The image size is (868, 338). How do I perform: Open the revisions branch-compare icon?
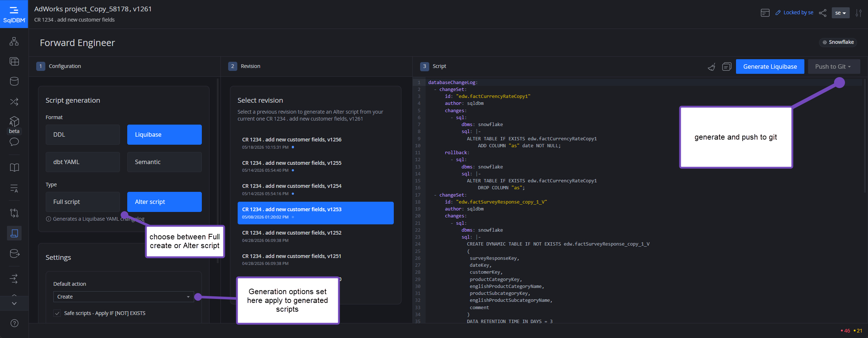pos(14,213)
